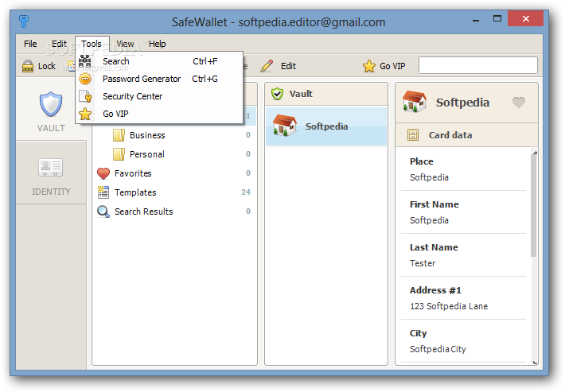This screenshot has width=565, height=392.
Task: Click the magnifier Search Results icon
Action: (103, 212)
